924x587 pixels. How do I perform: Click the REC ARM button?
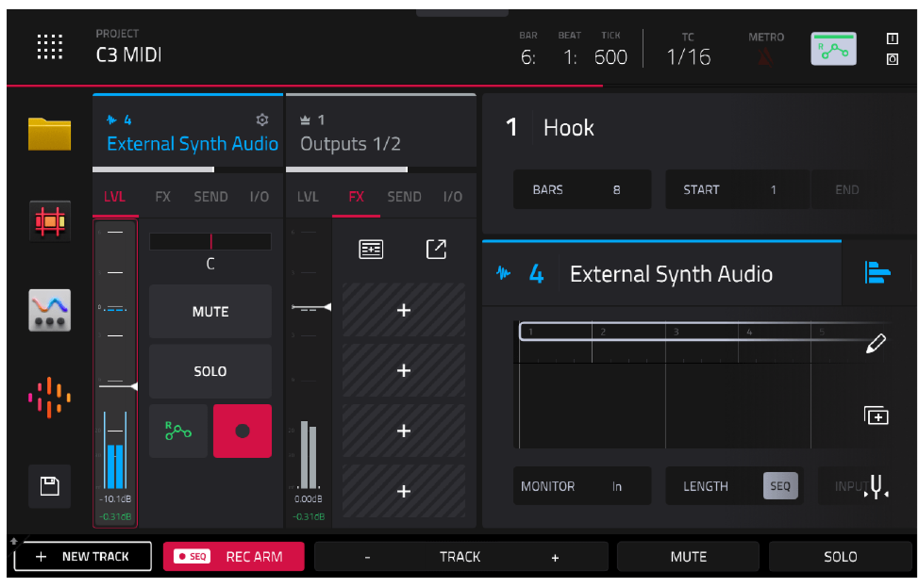234,557
